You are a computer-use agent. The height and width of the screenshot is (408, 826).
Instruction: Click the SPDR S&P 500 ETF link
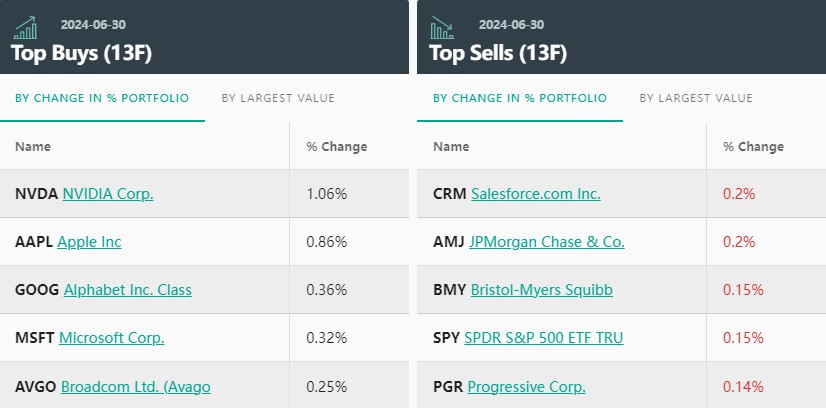(544, 338)
